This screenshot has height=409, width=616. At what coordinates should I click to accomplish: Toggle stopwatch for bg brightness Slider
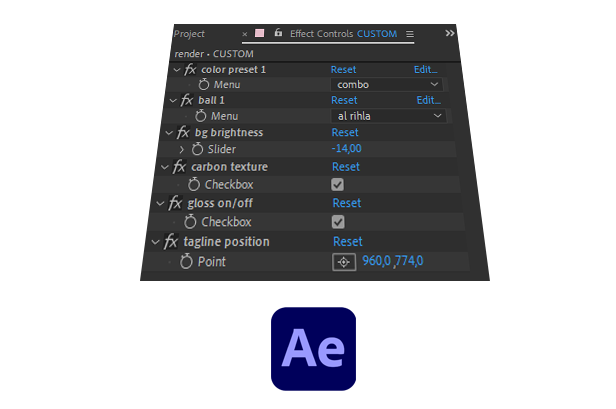tap(200, 149)
